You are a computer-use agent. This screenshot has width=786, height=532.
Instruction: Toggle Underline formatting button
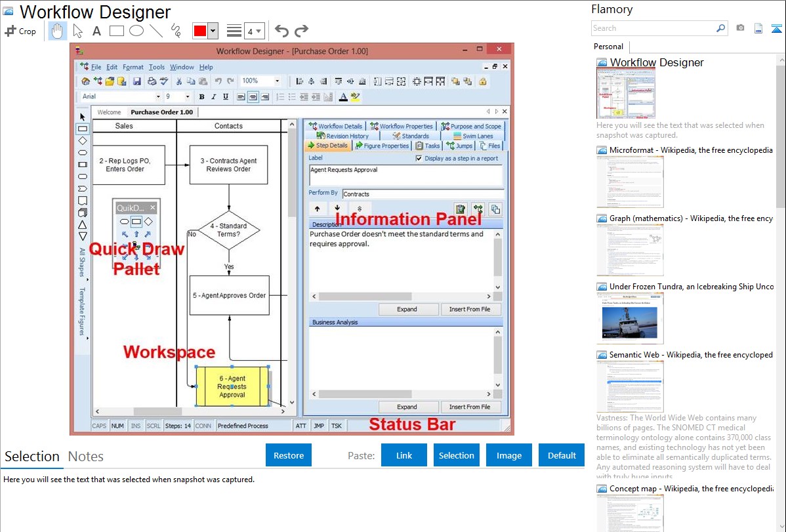click(x=226, y=97)
